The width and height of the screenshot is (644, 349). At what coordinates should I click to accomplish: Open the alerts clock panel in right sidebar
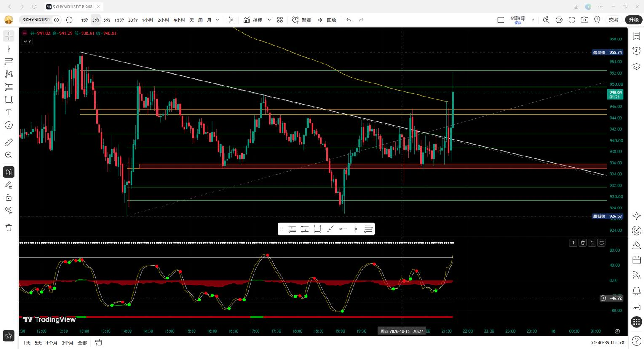click(x=636, y=51)
